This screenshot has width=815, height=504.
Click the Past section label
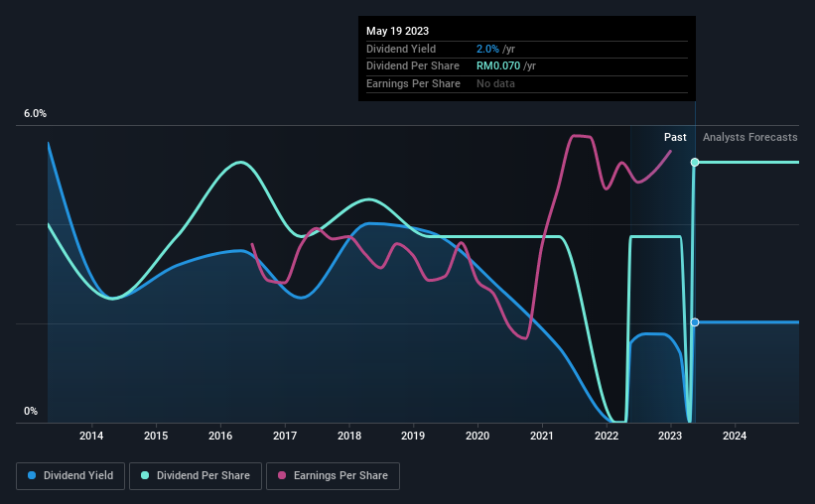(x=675, y=137)
